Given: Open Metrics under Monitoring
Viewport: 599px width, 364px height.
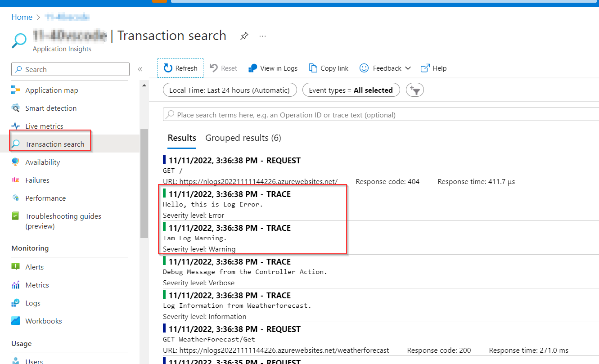Looking at the screenshot, I should tap(37, 285).
